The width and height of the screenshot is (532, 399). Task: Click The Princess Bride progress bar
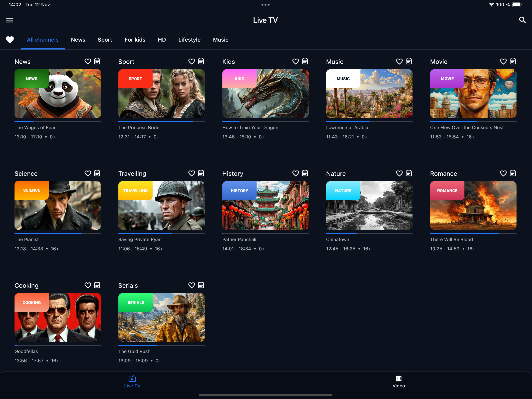161,121
